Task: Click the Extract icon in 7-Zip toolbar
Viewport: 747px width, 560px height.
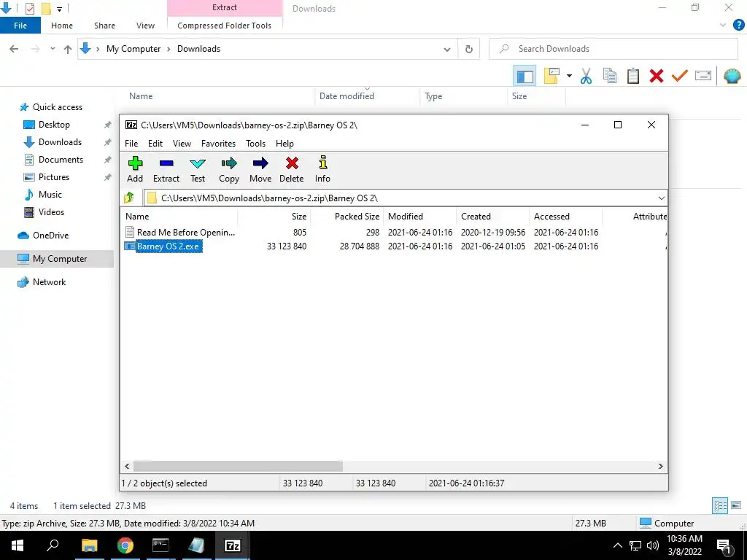Action: pyautogui.click(x=166, y=169)
